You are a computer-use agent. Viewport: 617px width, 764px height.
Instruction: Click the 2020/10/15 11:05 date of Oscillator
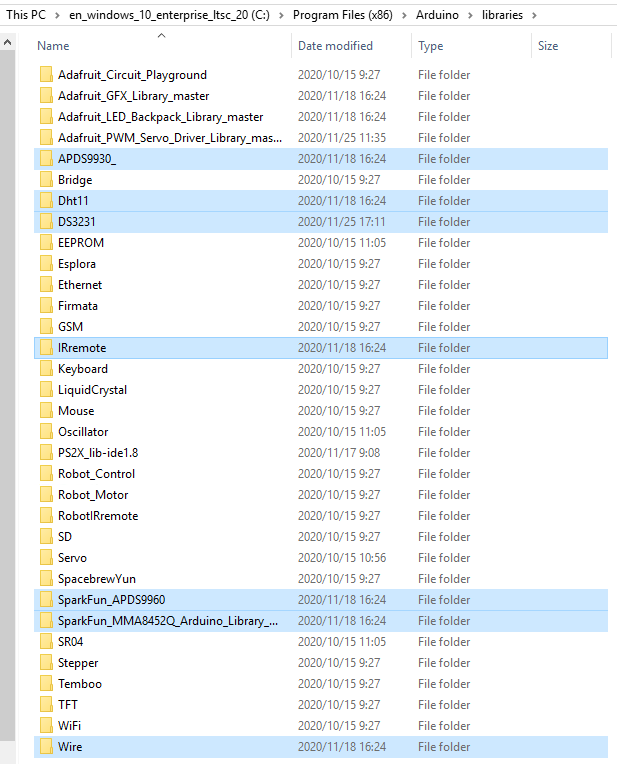[x=342, y=432]
